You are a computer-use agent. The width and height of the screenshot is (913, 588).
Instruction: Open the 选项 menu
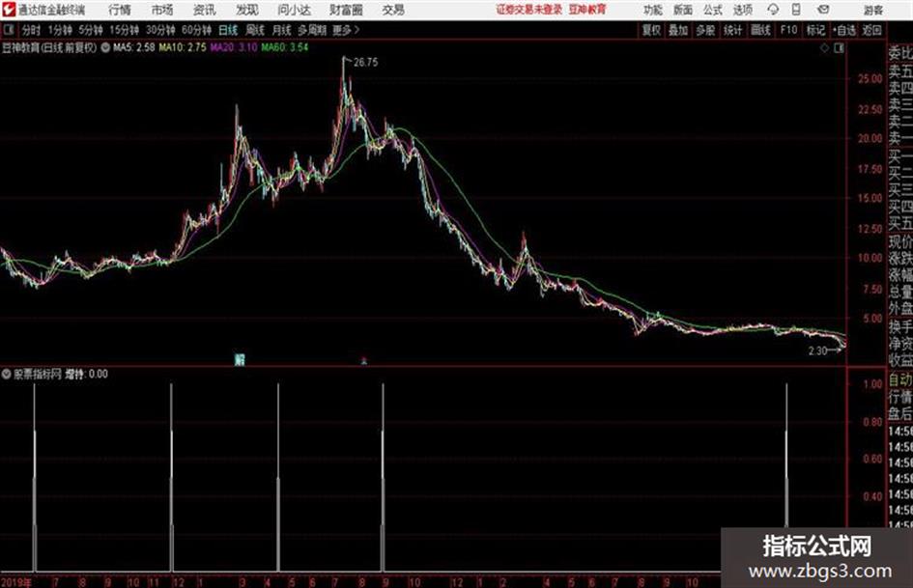pos(743,10)
